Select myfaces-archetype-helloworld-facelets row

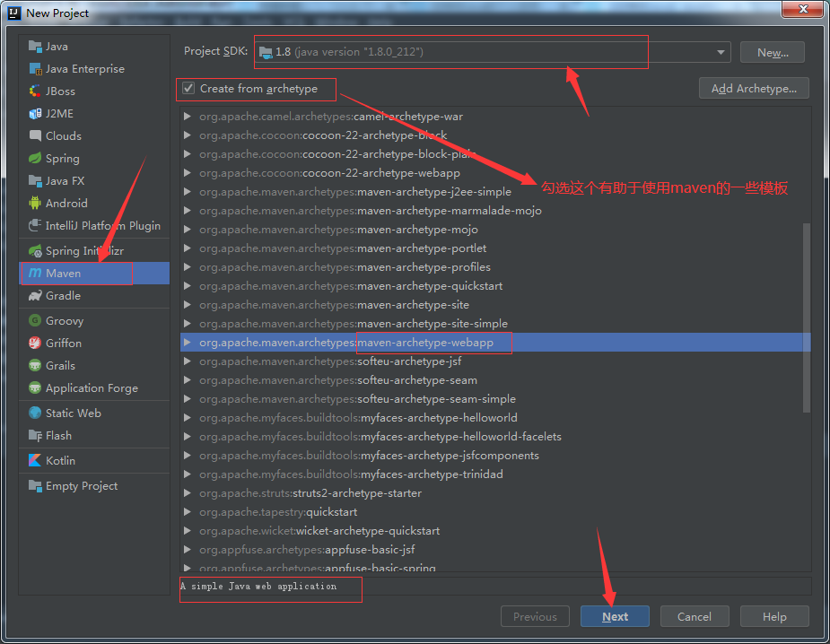[x=495, y=437]
